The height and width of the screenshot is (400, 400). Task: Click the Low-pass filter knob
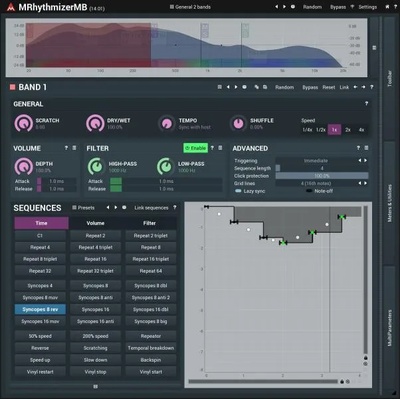[x=165, y=166]
